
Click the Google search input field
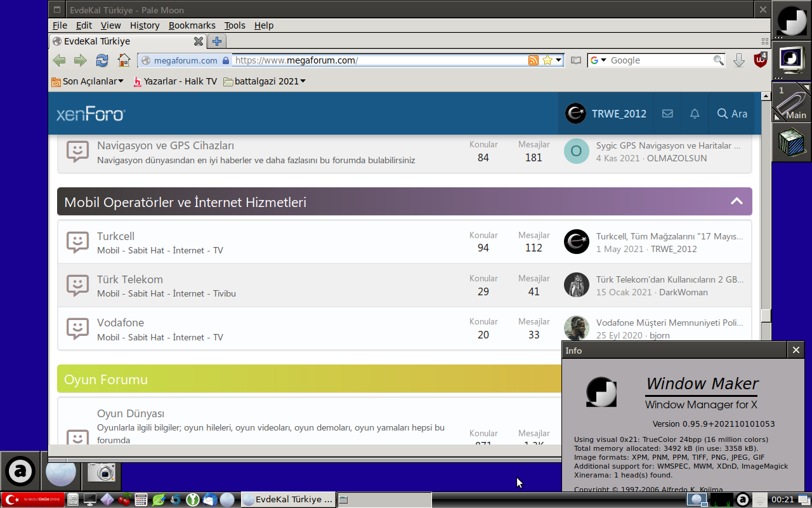coord(660,60)
